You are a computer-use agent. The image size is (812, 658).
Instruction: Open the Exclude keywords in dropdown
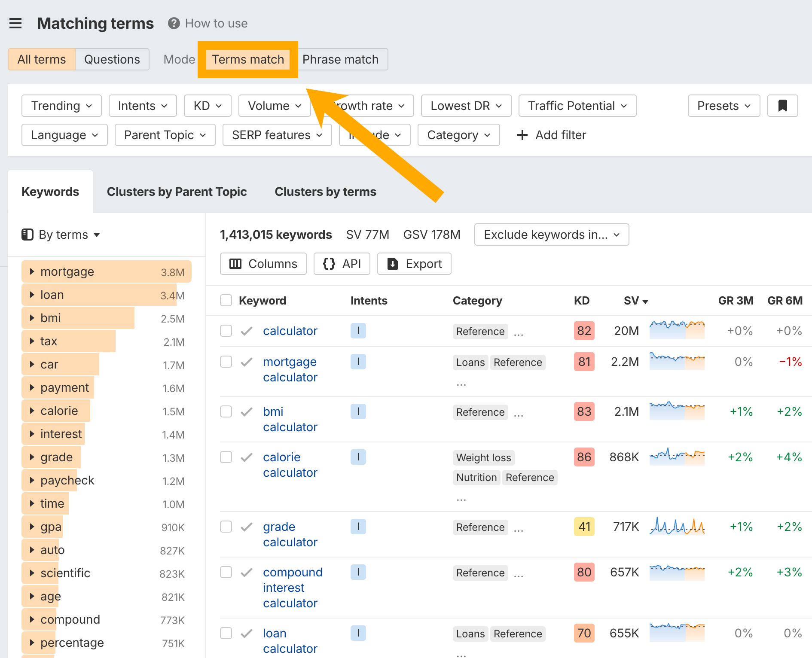pos(552,235)
